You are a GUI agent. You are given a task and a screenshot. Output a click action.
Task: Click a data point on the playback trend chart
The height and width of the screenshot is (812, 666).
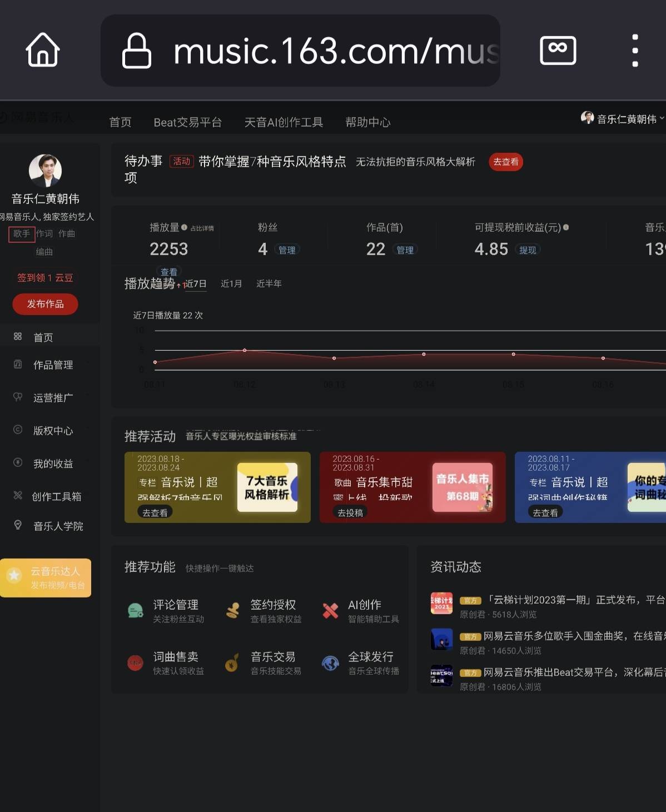point(244,350)
